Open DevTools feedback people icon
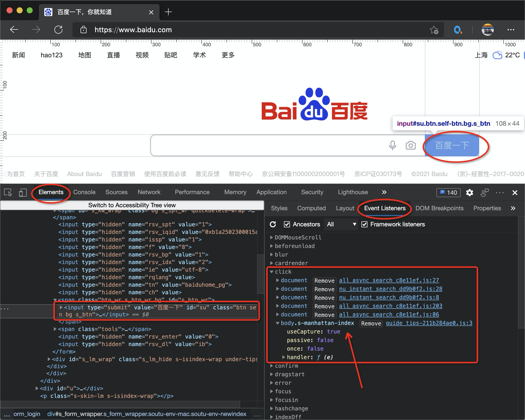The image size is (525, 420). click(x=484, y=193)
